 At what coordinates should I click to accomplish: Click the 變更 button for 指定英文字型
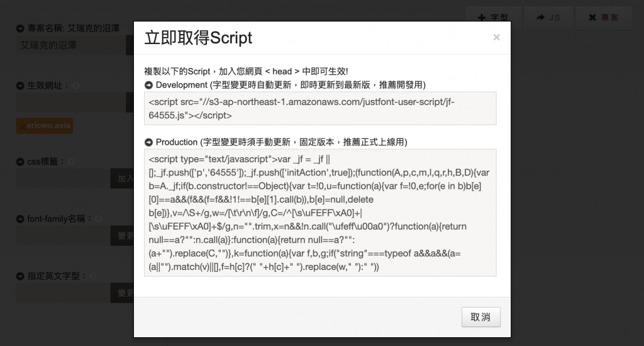(123, 293)
